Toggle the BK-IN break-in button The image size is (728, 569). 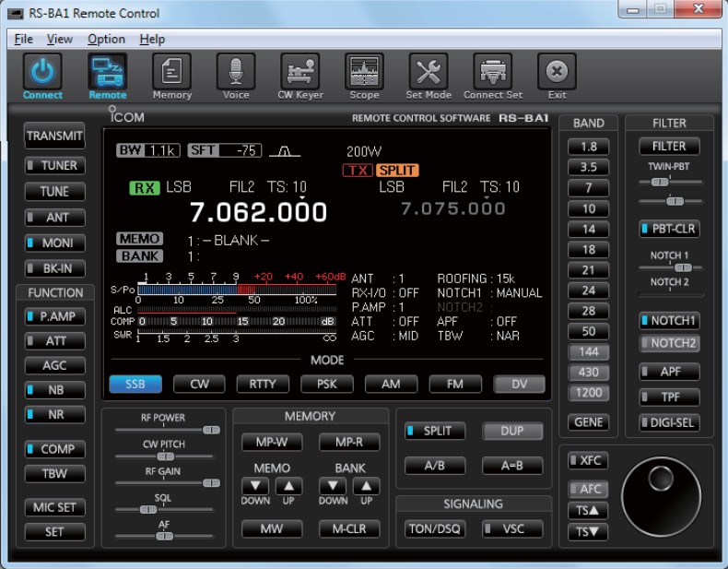[x=54, y=268]
